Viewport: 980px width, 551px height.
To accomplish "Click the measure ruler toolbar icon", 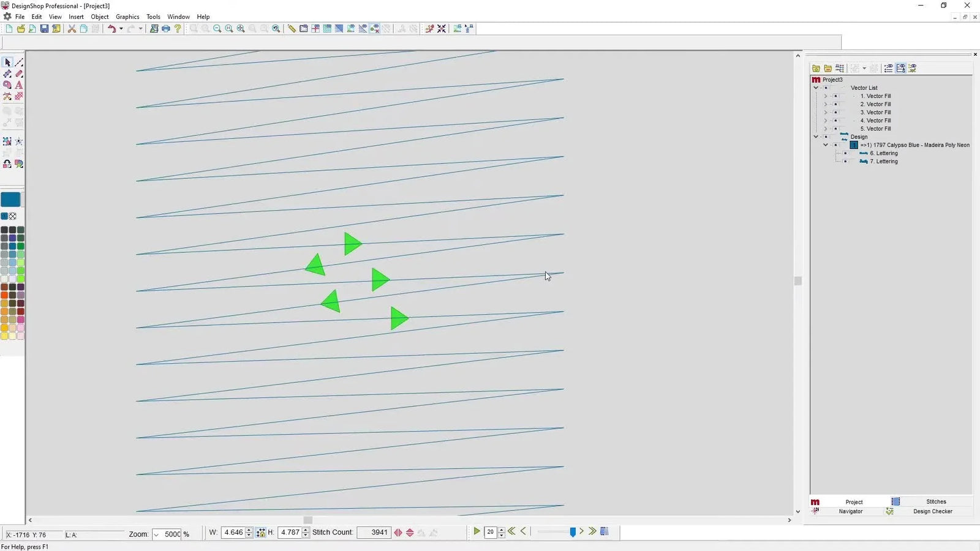I will (x=292, y=29).
